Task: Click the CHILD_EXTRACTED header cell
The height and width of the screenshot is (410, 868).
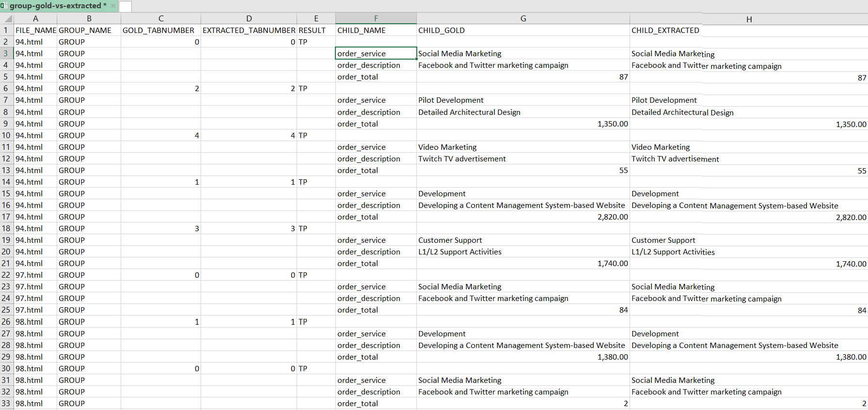Action: pyautogui.click(x=749, y=30)
